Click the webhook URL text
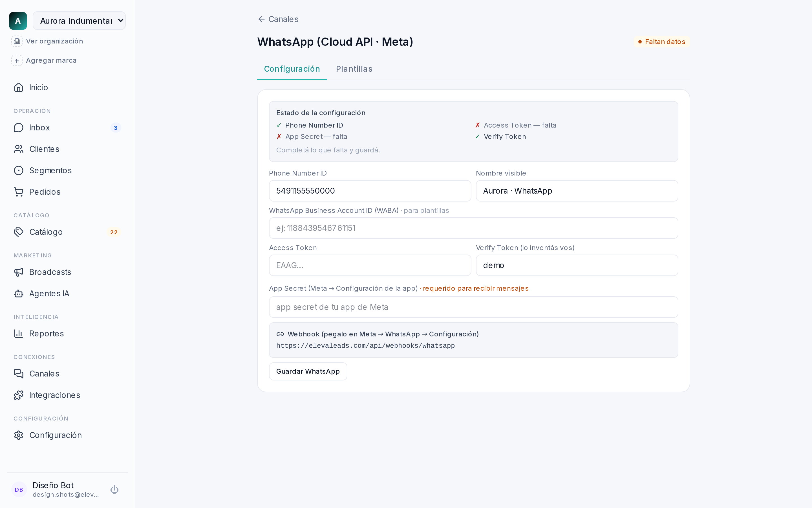The image size is (812, 508). coord(365,346)
